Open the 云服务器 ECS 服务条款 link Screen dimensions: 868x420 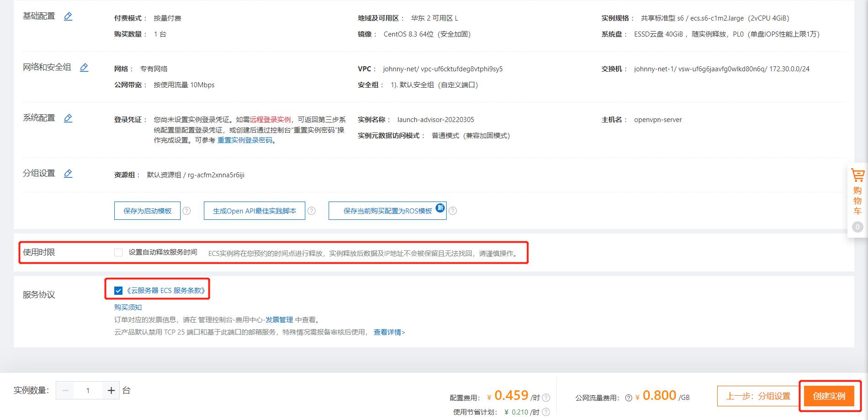click(x=166, y=290)
